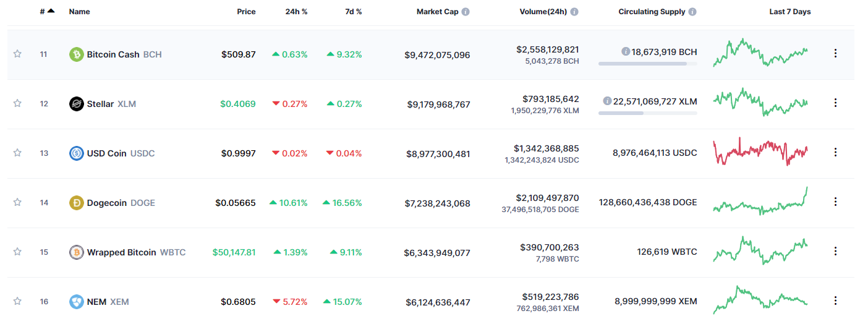Click NEM supply 8,999,999,999 XEM
The width and height of the screenshot is (868, 316).
pos(656,302)
